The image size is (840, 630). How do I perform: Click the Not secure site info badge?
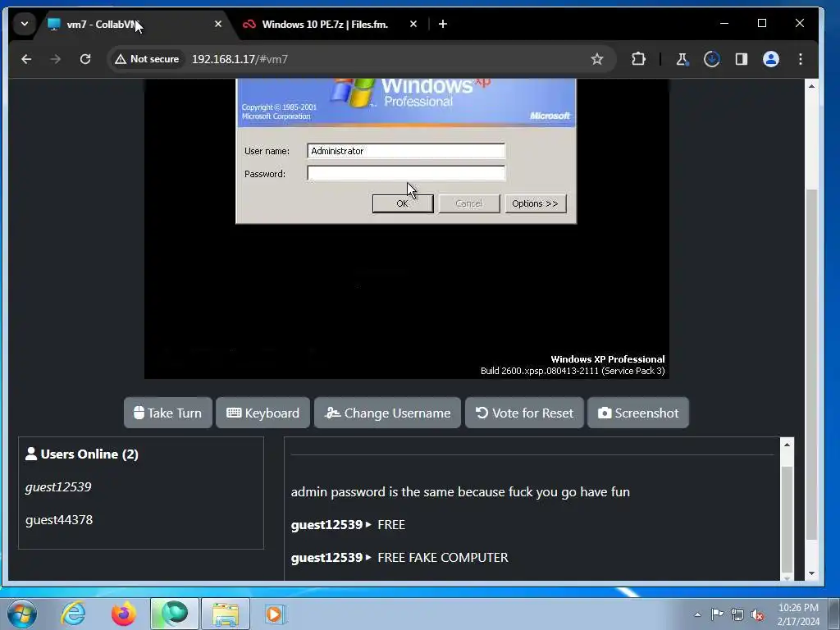[x=148, y=59]
